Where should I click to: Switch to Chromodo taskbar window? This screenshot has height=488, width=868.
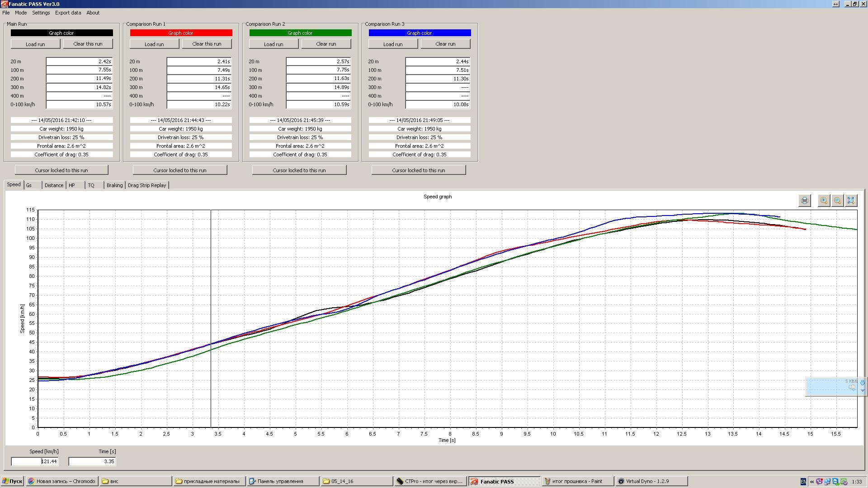tap(62, 481)
